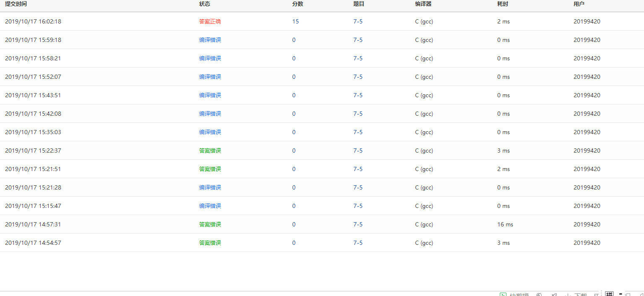Open problem 7-5 in the 15:35:03 row

358,132
